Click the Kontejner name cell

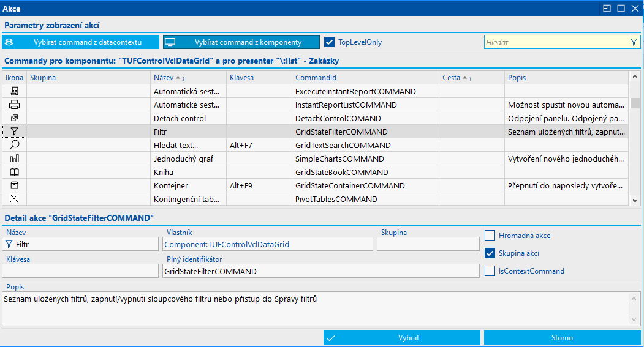pyautogui.click(x=189, y=186)
